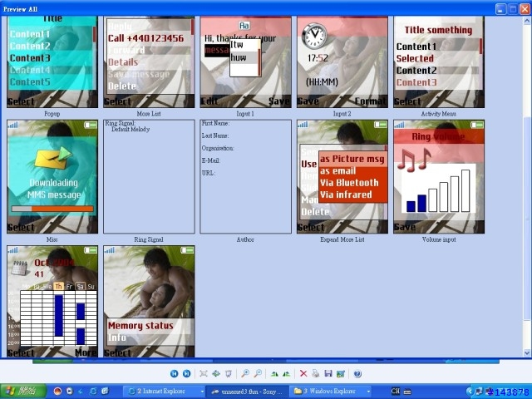Click the Expand More List caption
Screen dimensions: 532x399
[x=342, y=239]
